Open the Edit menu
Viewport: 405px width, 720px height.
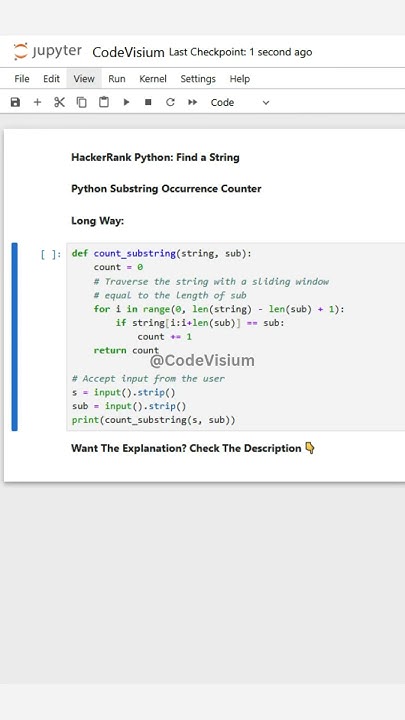(51, 79)
